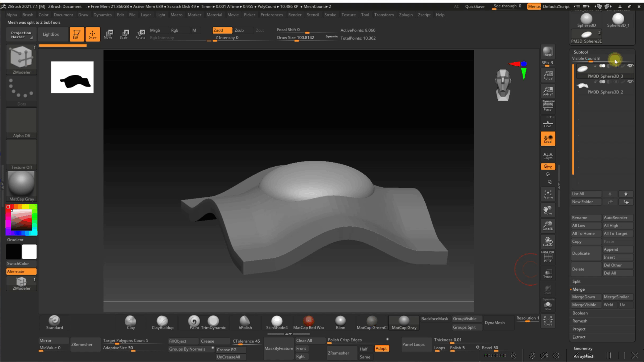Expand the Geometry palette section
This screenshot has width=644, height=362.
[583, 348]
